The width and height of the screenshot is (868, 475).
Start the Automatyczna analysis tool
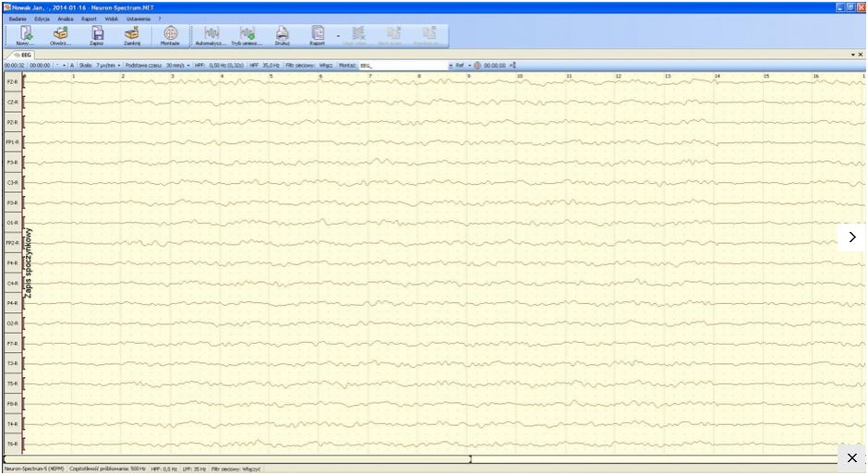pyautogui.click(x=211, y=34)
